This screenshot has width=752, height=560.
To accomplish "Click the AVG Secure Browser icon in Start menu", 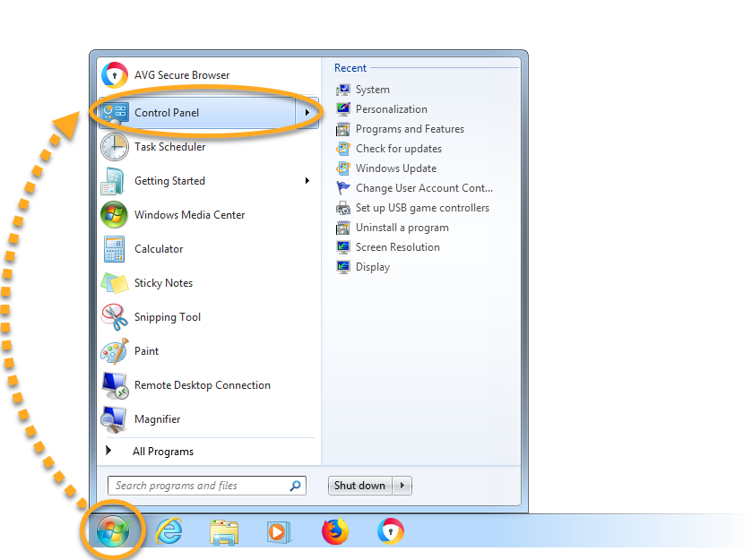I will click(115, 75).
